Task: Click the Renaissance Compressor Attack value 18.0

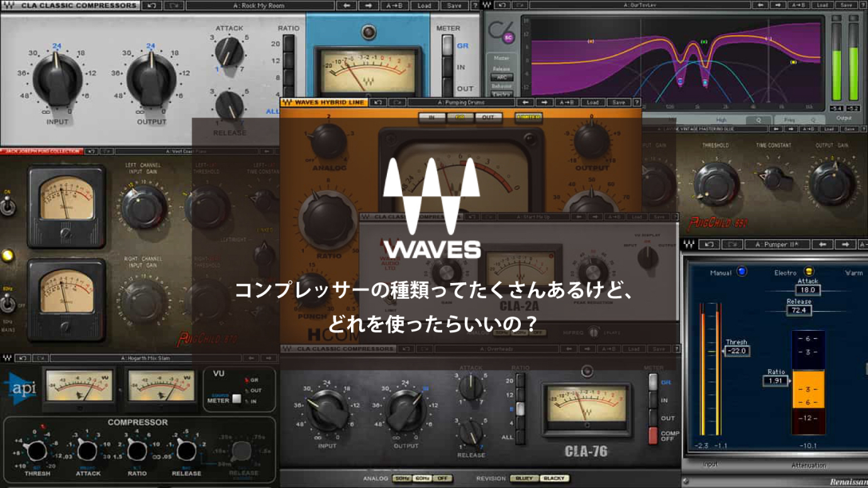Action: [808, 290]
